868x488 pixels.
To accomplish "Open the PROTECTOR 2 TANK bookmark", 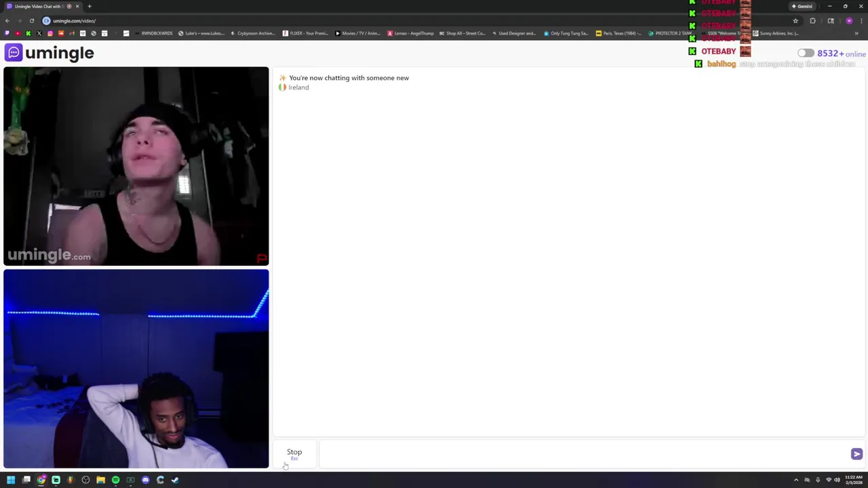I will pyautogui.click(x=670, y=33).
